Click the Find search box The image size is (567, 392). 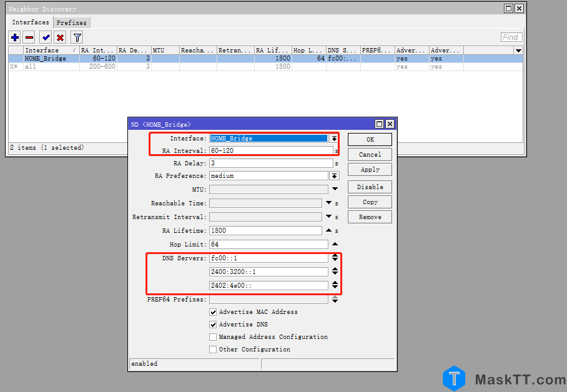[511, 37]
